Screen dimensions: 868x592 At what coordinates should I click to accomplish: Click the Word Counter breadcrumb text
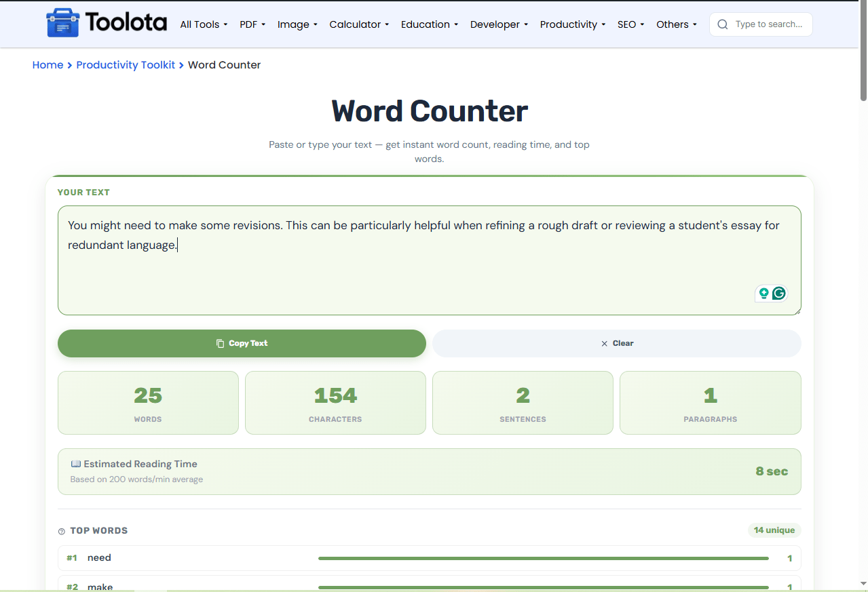coord(224,65)
